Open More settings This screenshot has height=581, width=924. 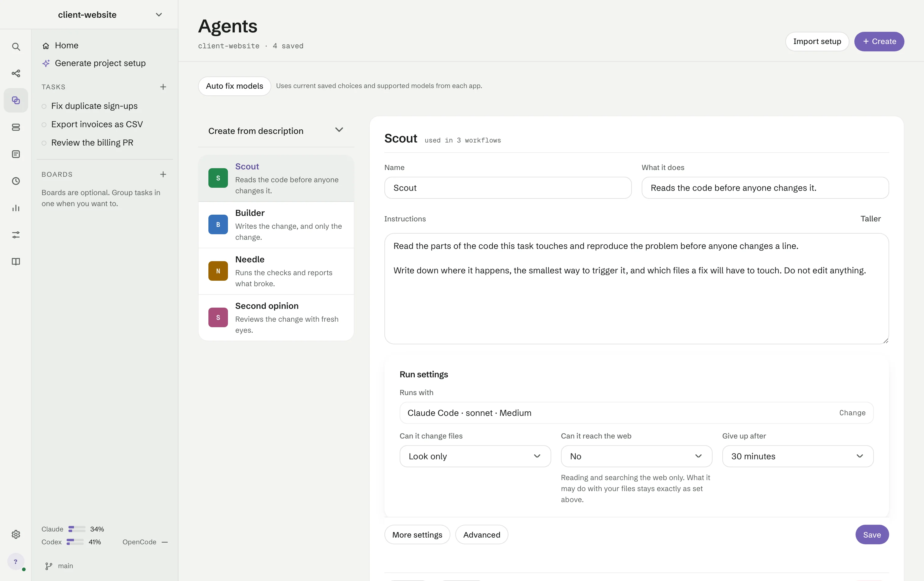pyautogui.click(x=417, y=535)
